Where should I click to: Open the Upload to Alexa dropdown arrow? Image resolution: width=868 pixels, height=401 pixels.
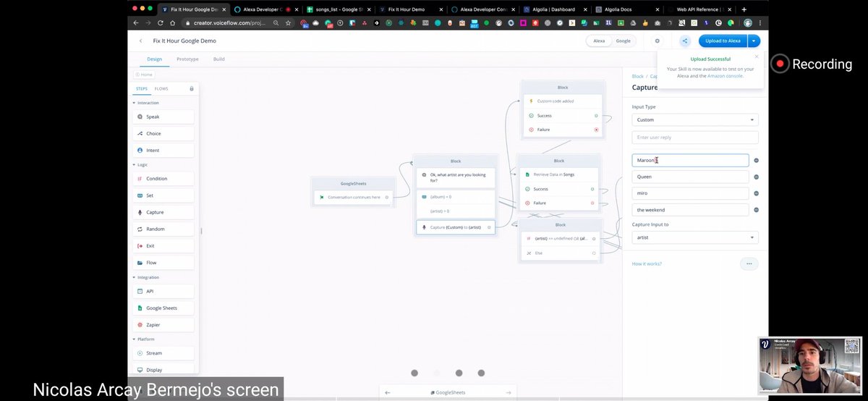[x=754, y=41]
